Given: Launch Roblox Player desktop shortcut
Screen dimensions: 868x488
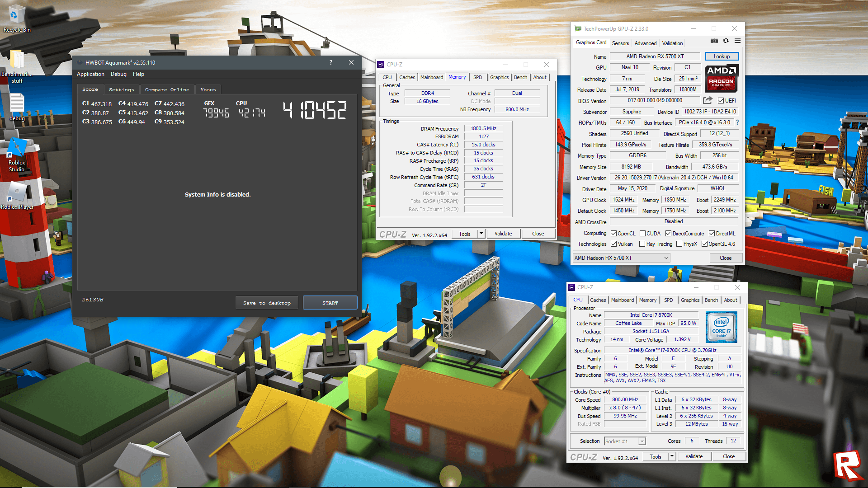Looking at the screenshot, I should tap(17, 196).
